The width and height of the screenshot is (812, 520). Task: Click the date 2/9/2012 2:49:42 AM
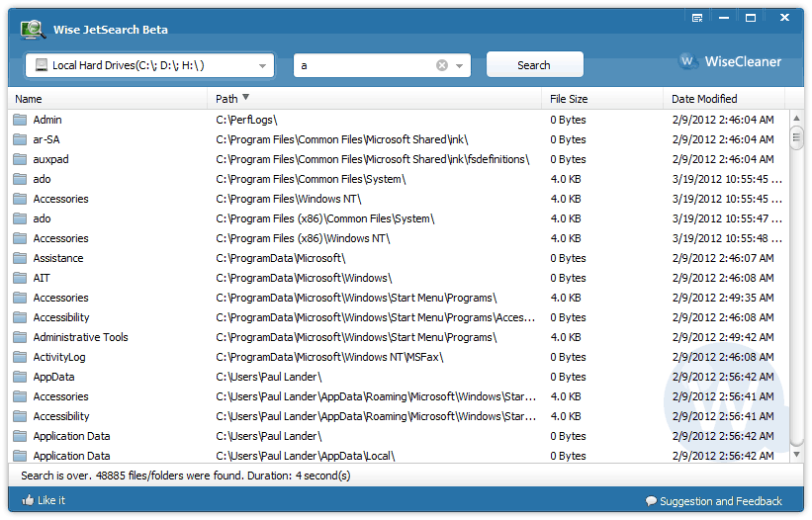(723, 337)
